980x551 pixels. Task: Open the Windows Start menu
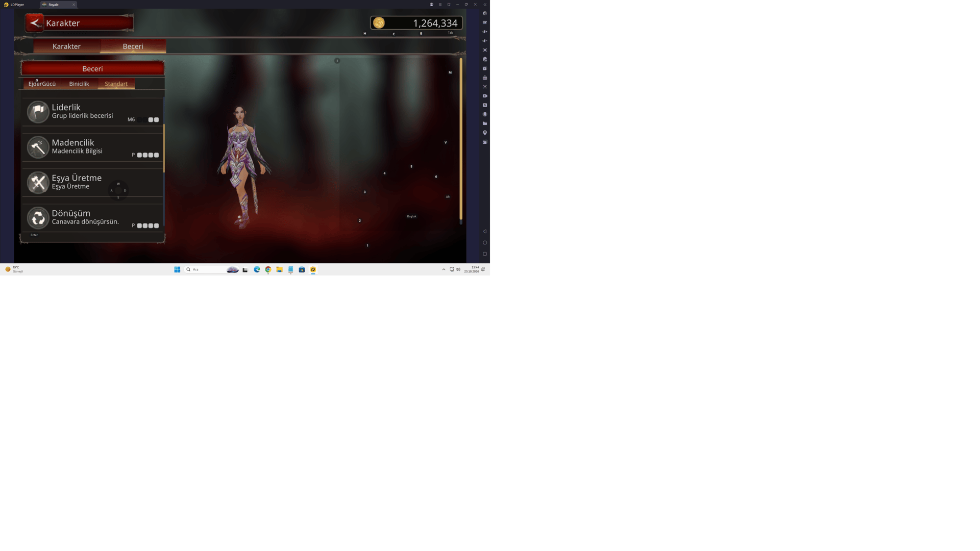pyautogui.click(x=177, y=269)
